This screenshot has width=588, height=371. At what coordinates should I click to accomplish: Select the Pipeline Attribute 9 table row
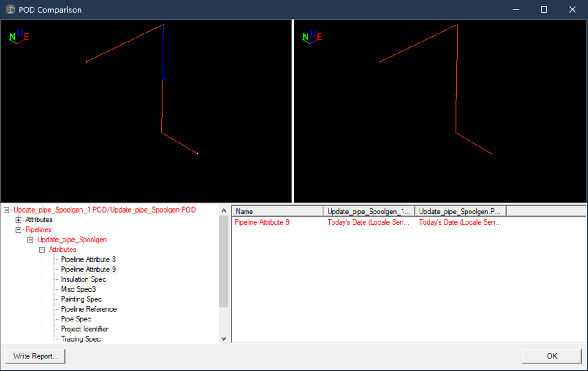262,222
